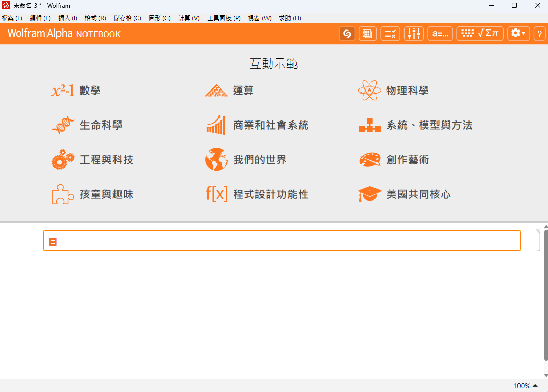Open the 100% zoom level dropdown

point(525,386)
